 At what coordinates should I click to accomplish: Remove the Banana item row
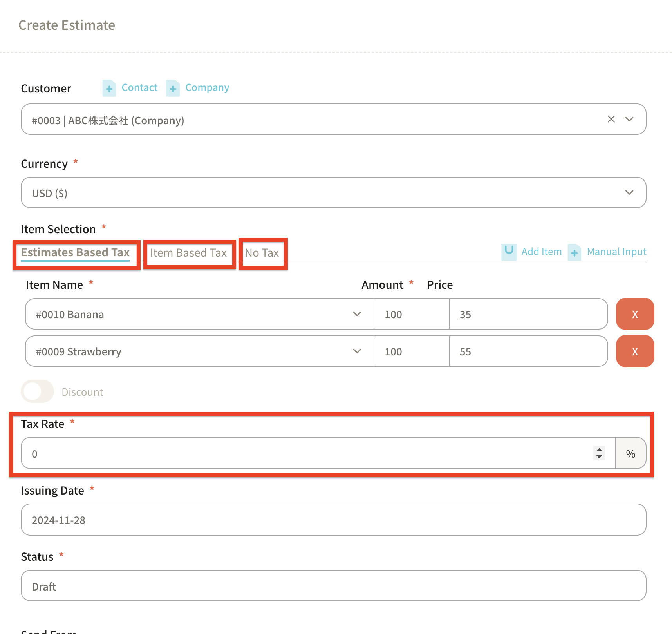point(634,314)
